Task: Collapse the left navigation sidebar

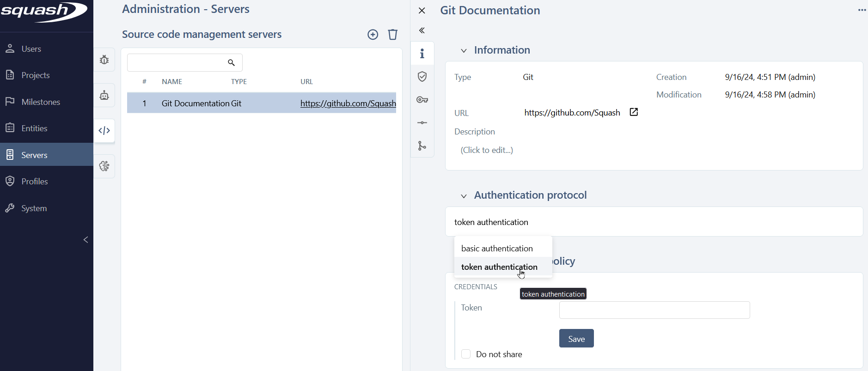Action: 86,240
